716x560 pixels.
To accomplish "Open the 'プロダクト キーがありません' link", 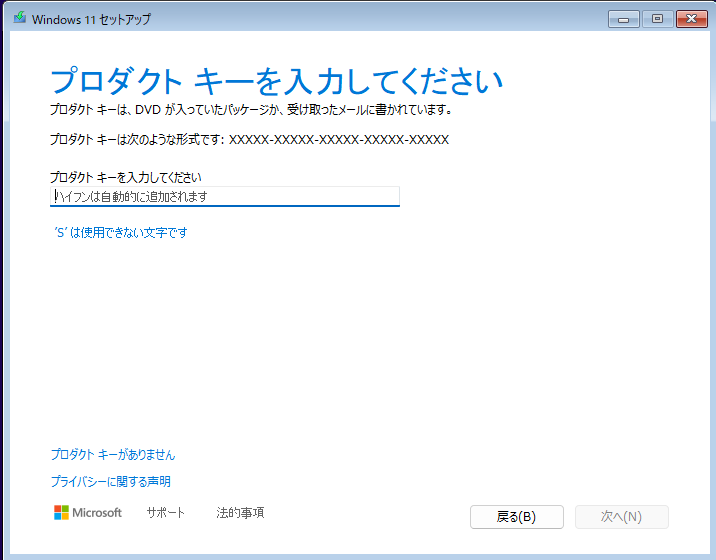I will click(113, 454).
